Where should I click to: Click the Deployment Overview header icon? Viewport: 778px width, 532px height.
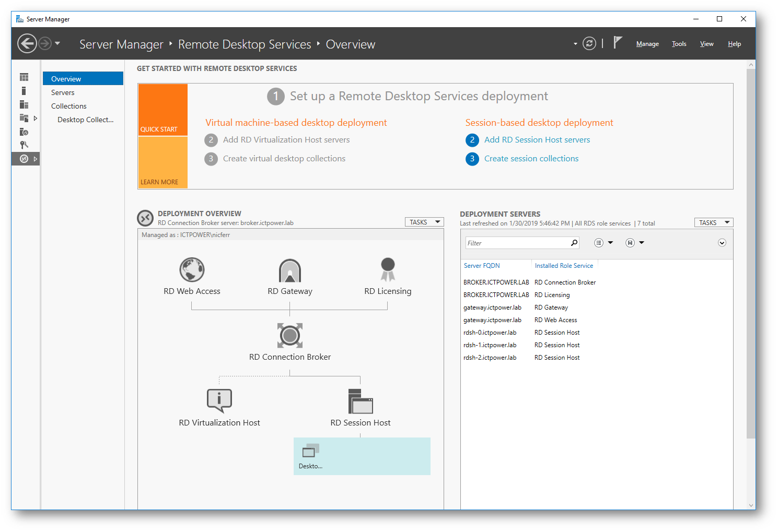[x=145, y=218]
